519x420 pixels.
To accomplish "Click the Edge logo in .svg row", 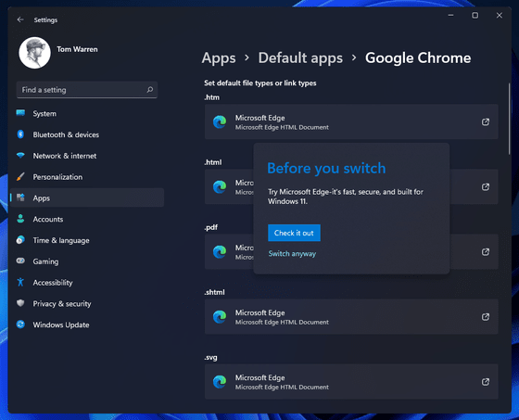I will click(x=220, y=382).
